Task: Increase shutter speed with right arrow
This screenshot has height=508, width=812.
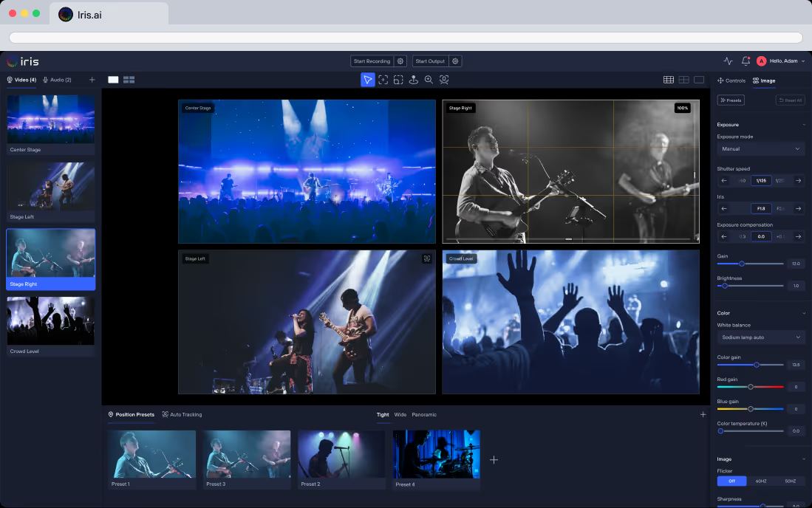Action: [x=798, y=181]
